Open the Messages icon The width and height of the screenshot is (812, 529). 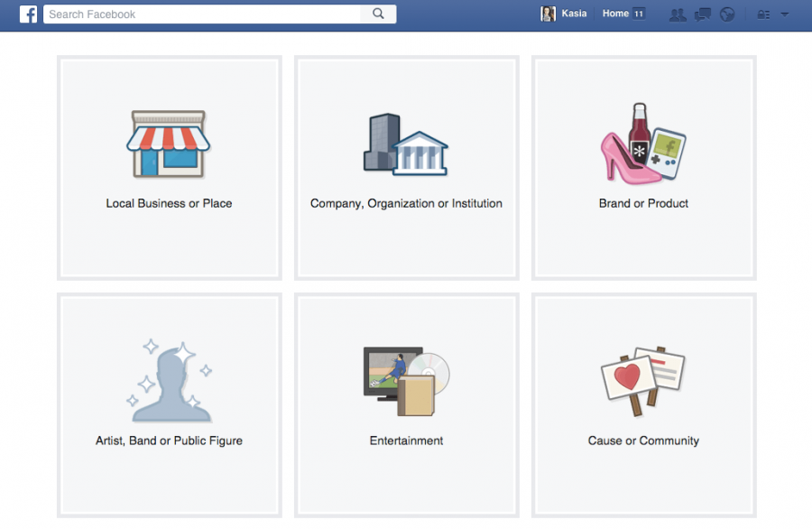pyautogui.click(x=702, y=14)
